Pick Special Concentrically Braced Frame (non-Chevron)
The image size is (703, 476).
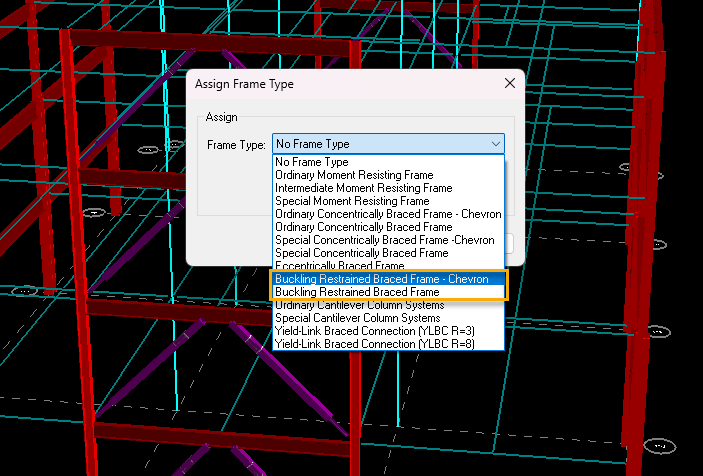pos(362,253)
